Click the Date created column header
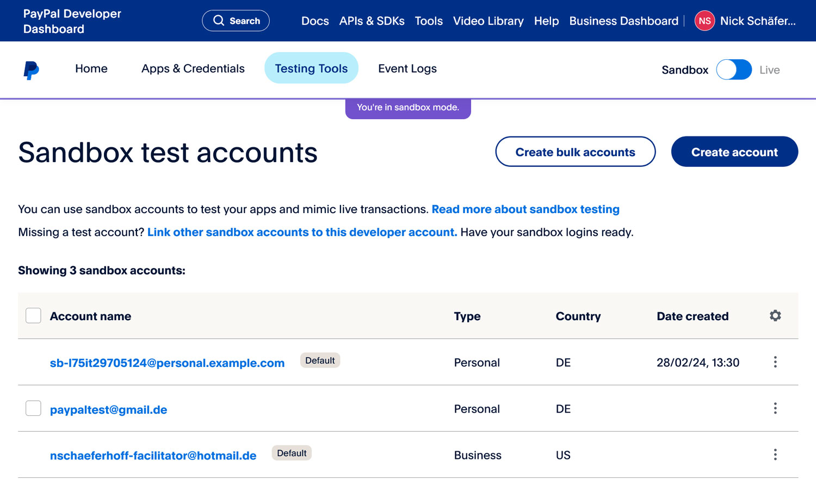The width and height of the screenshot is (816, 504). 693,316
